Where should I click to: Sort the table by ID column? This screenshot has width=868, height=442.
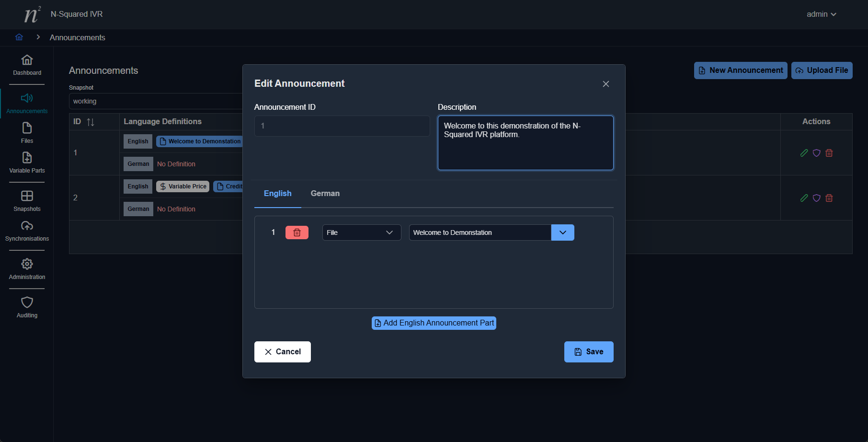coord(90,122)
